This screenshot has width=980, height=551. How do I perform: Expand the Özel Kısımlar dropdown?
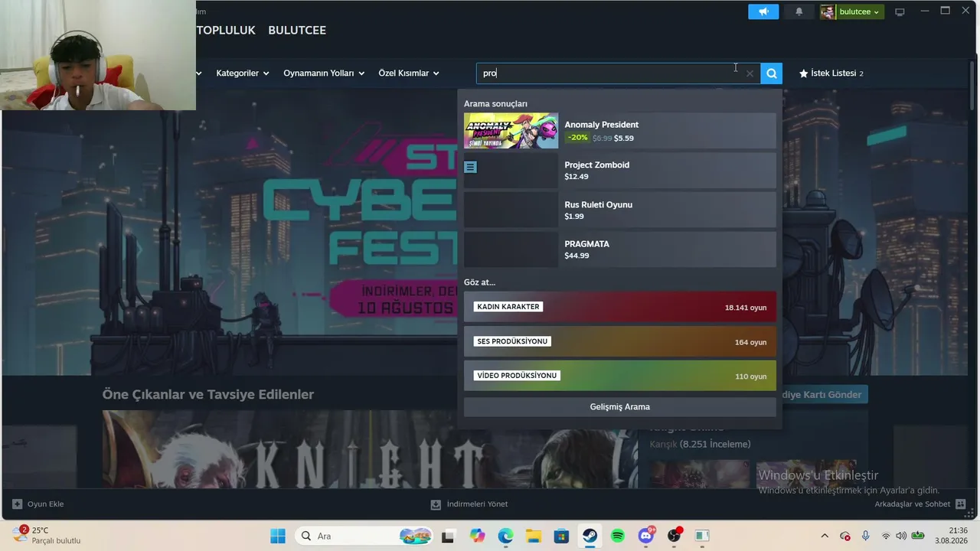point(409,73)
